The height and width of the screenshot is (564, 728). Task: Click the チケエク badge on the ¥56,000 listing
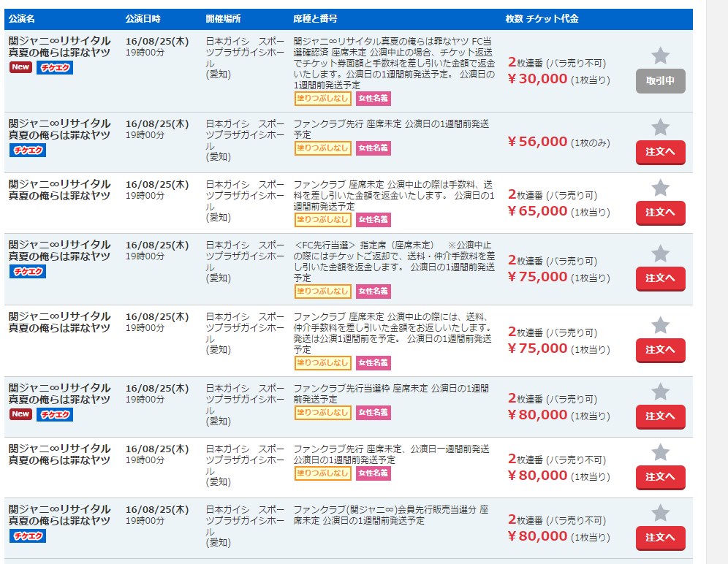coord(28,150)
